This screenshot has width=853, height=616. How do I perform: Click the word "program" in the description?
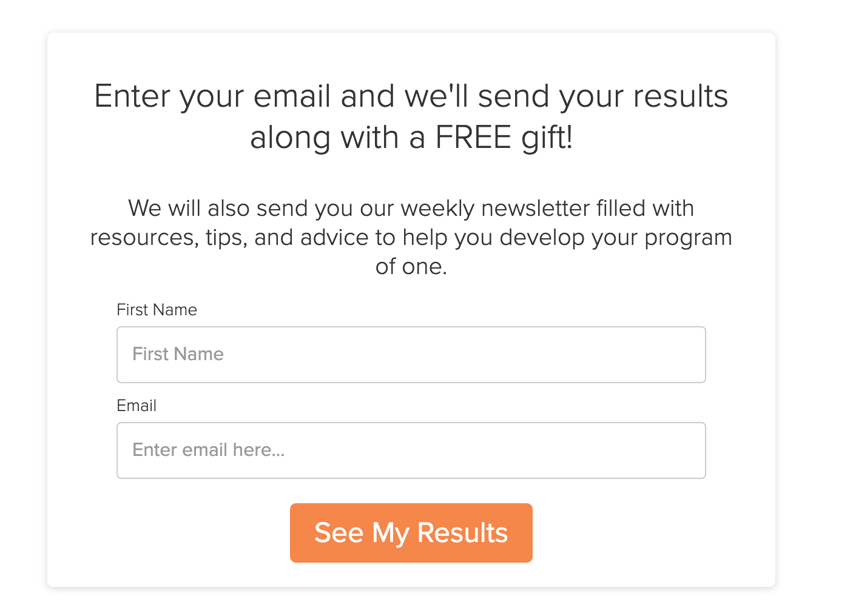pos(688,238)
